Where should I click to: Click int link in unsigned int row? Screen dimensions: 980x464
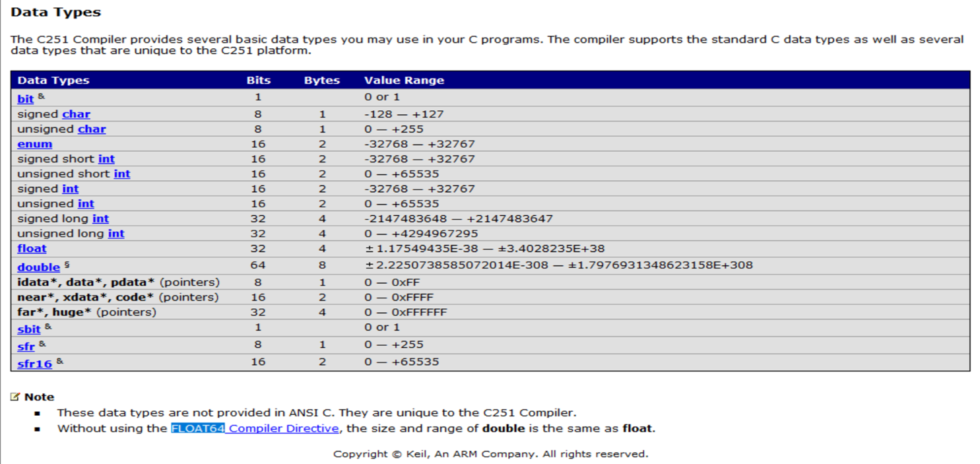tap(86, 203)
